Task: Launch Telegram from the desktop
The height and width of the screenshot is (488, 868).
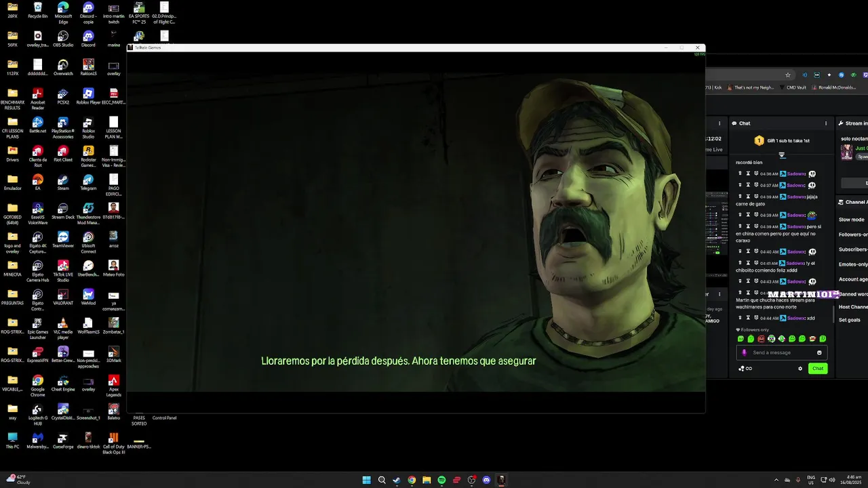Action: click(x=88, y=182)
